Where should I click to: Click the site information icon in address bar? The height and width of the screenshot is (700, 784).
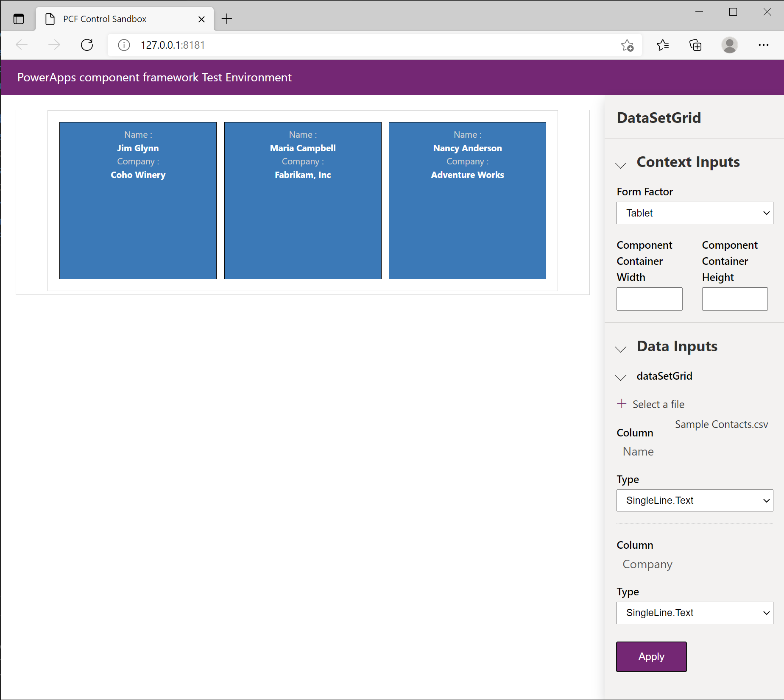coord(124,45)
